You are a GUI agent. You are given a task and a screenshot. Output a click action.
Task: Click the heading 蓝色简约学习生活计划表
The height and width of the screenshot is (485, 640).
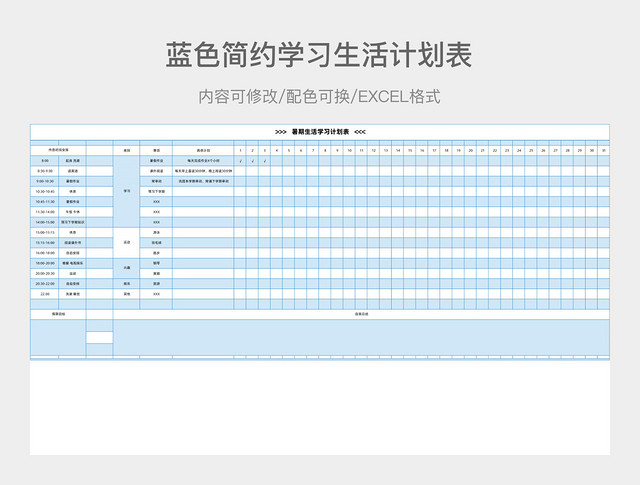[x=319, y=55]
